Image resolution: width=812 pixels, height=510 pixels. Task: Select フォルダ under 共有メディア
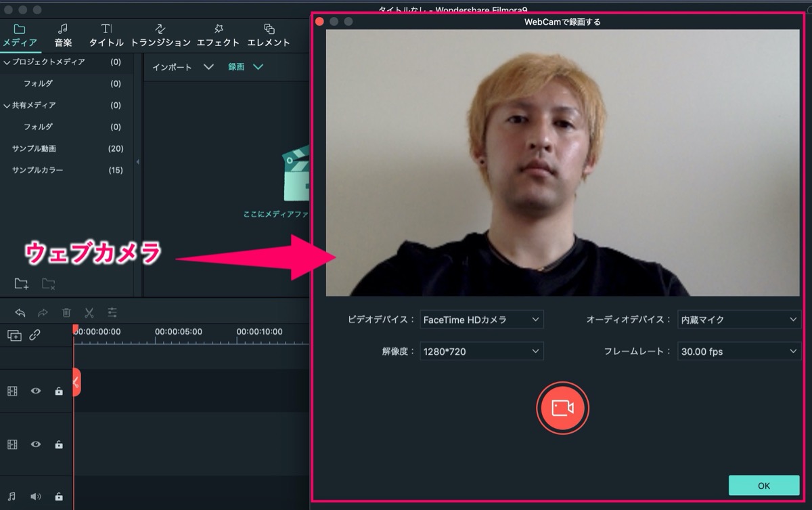38,127
